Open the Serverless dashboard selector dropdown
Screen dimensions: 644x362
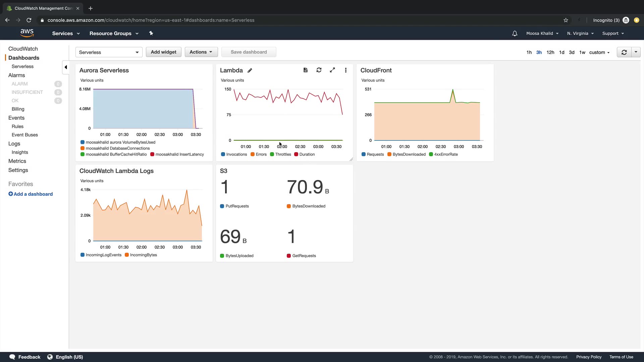tap(109, 52)
